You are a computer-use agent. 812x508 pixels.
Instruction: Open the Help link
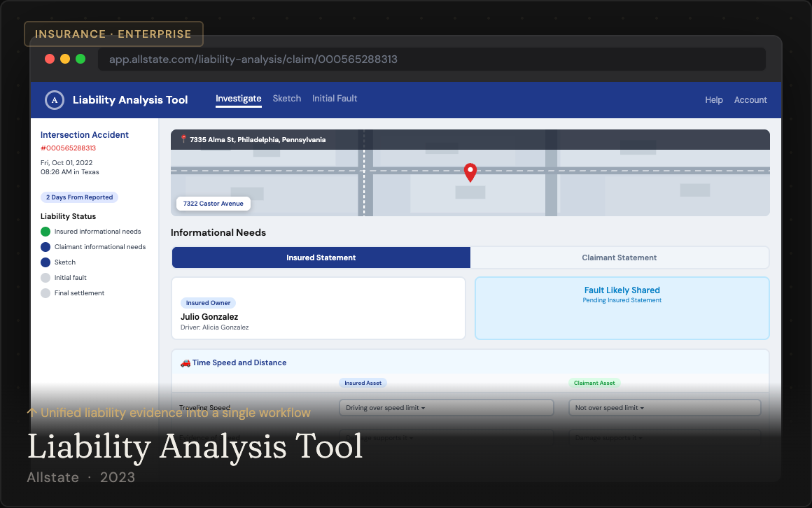coord(713,100)
